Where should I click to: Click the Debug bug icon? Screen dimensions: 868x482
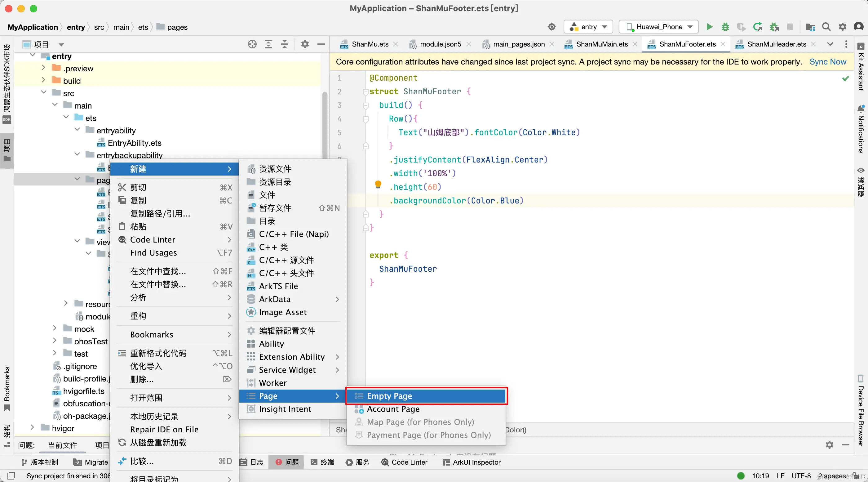[725, 27]
